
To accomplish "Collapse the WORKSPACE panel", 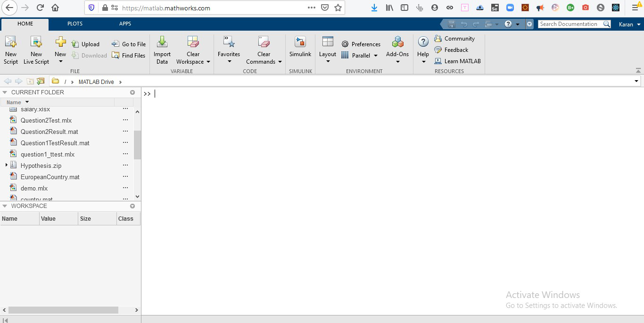I will point(5,206).
